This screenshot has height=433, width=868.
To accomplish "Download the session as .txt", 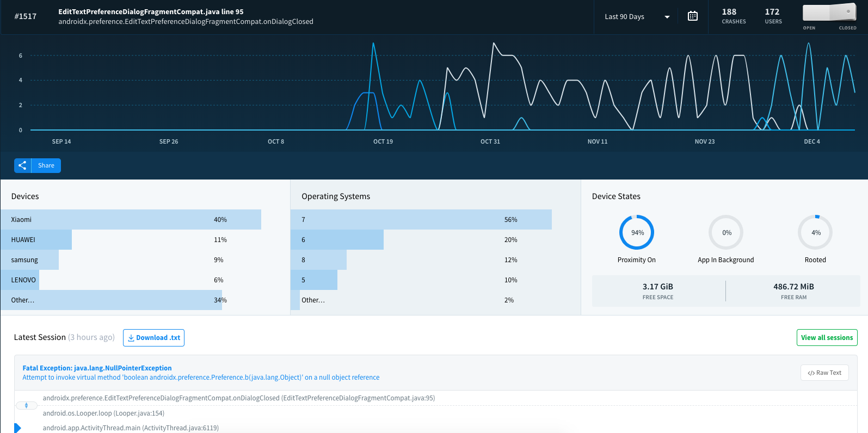I will point(153,338).
